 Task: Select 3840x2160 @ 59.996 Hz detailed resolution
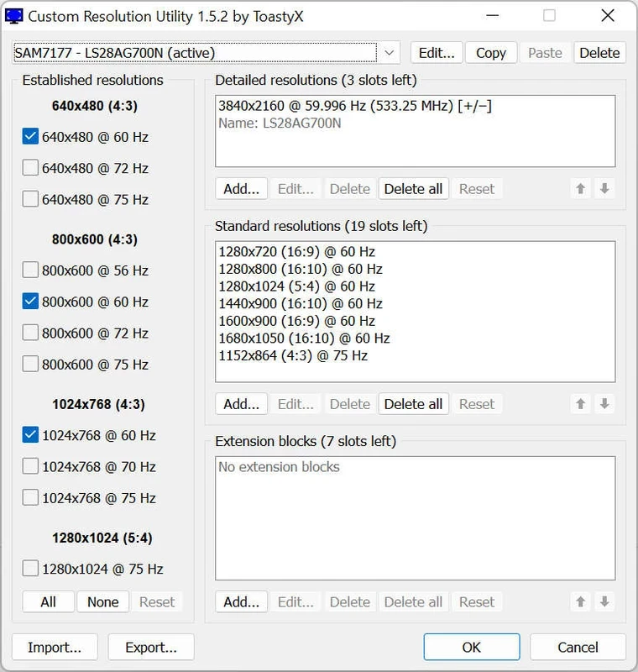click(x=354, y=106)
